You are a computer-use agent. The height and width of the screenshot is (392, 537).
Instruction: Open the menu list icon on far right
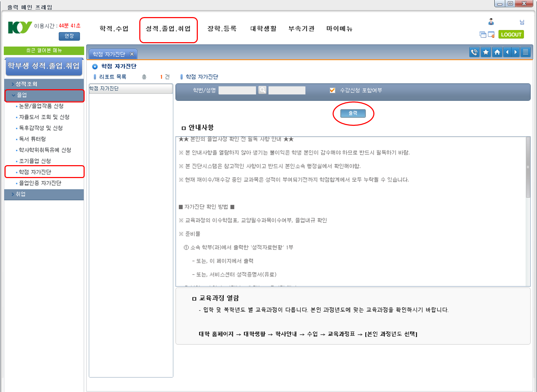[x=525, y=52]
